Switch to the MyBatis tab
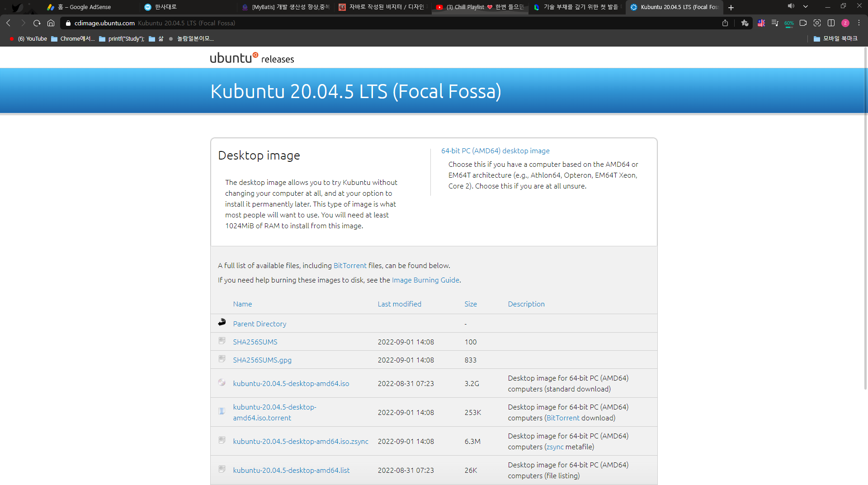868x485 pixels. (x=285, y=7)
